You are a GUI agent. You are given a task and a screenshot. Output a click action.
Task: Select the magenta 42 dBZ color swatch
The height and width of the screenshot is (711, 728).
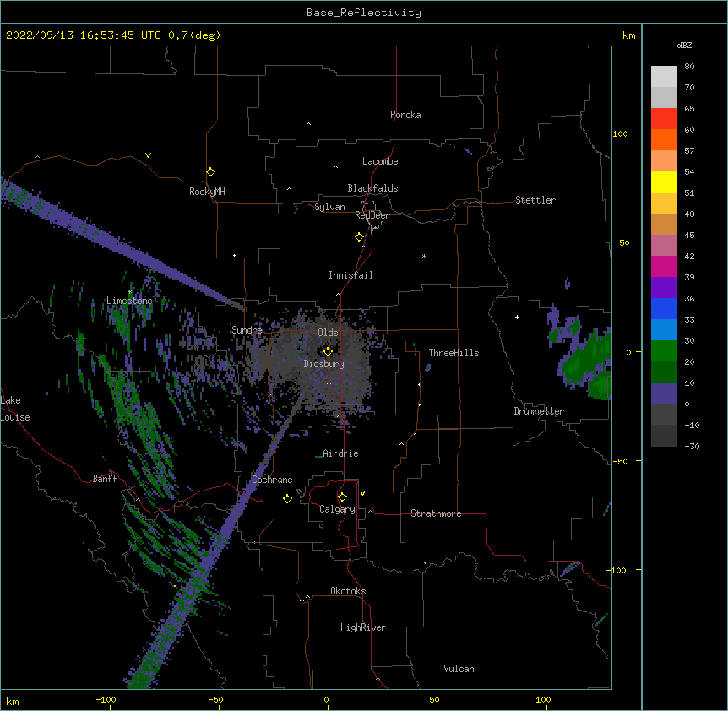coord(664,266)
